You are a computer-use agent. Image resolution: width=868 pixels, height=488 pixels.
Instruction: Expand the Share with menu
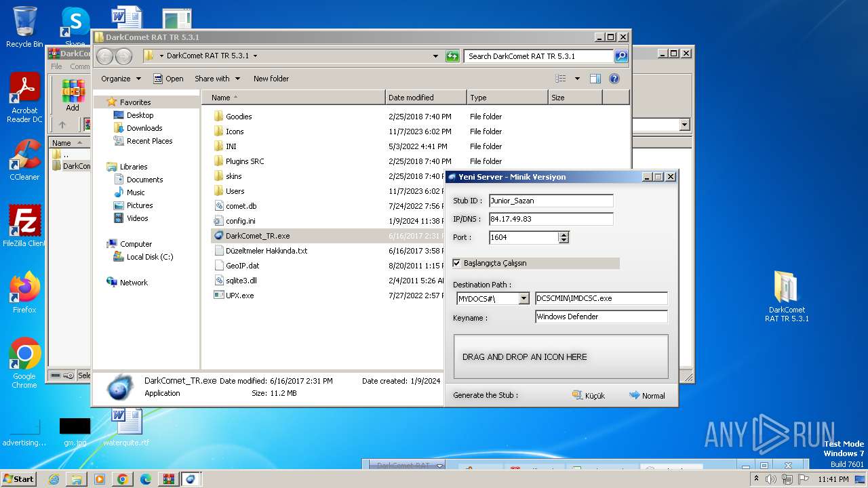click(x=217, y=79)
